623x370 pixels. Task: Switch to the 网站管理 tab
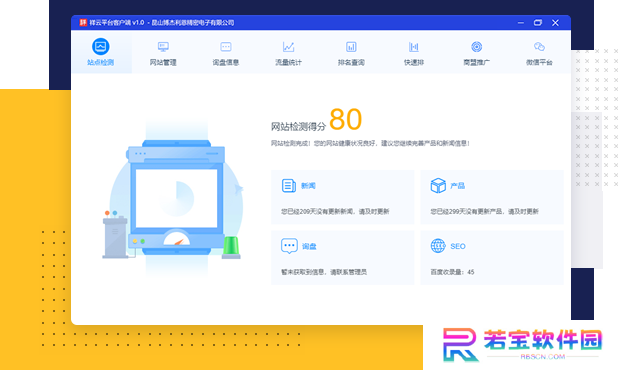click(163, 52)
